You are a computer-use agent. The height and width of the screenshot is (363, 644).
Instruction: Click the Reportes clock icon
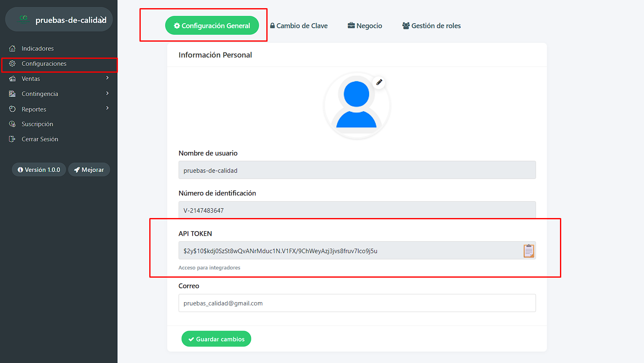tap(12, 109)
